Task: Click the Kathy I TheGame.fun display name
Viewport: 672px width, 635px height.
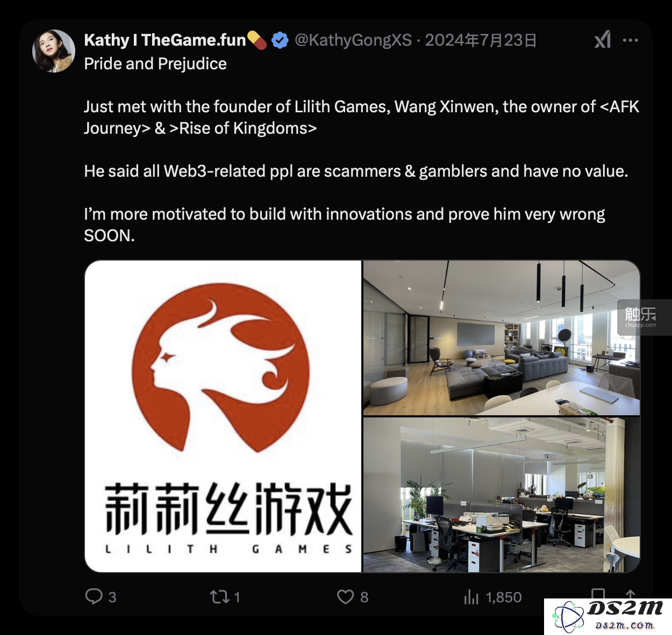Action: point(165,40)
